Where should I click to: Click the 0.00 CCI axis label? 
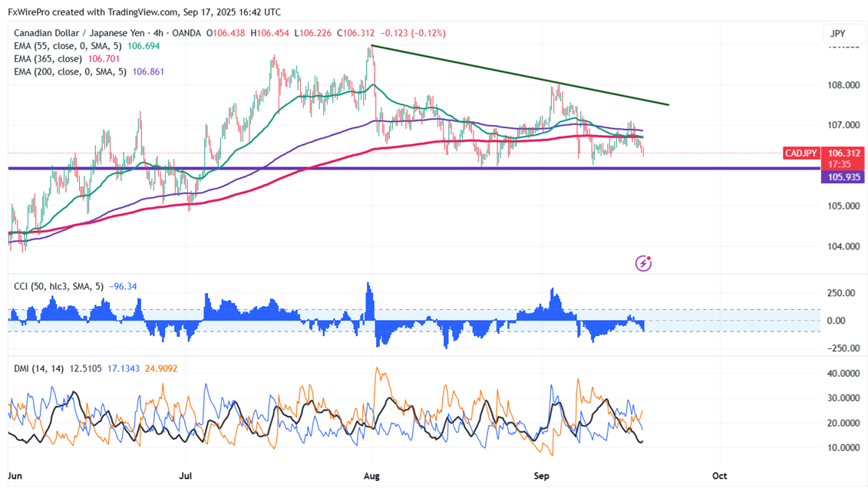click(x=836, y=321)
